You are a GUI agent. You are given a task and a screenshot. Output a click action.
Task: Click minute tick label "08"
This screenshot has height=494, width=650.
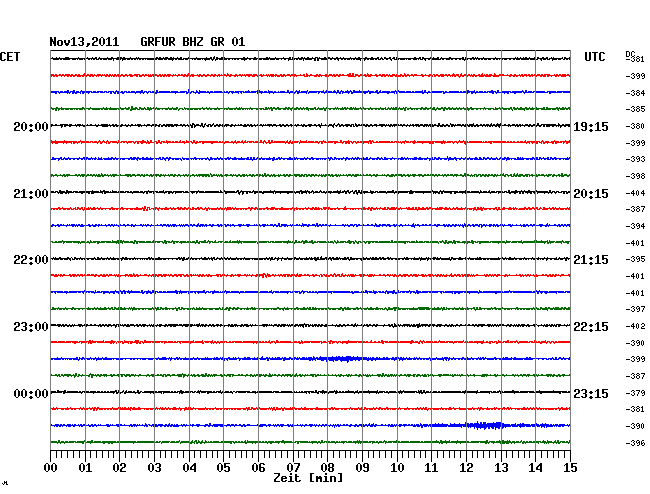pos(327,468)
